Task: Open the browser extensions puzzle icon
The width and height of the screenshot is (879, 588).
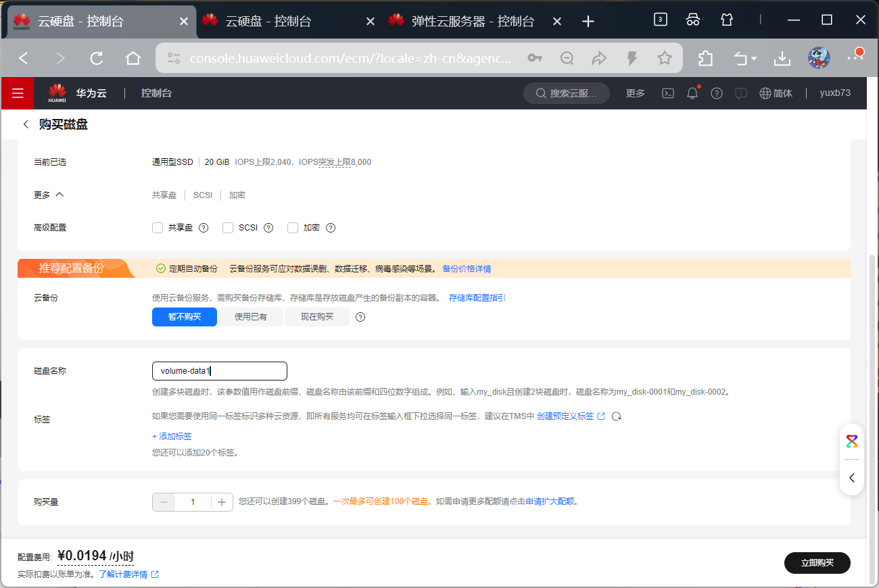Action: tap(705, 59)
